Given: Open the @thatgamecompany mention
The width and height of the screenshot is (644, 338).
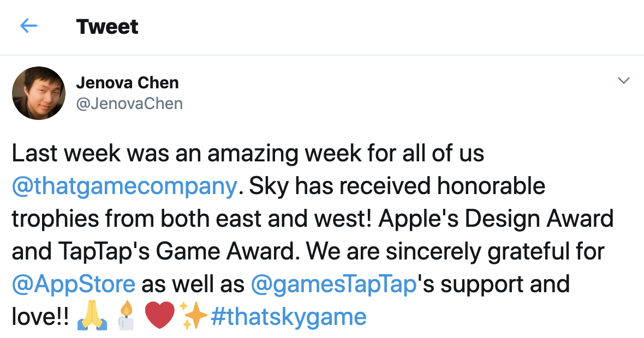Looking at the screenshot, I should click(x=124, y=186).
